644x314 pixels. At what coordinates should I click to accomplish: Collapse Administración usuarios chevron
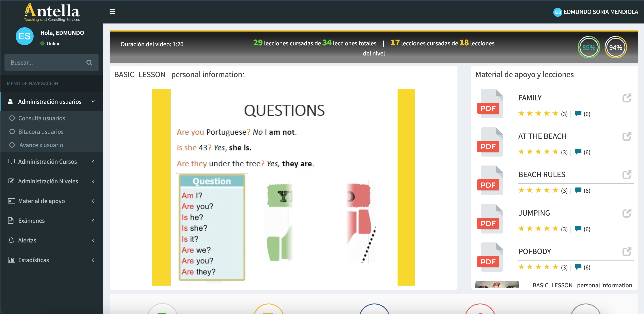(x=93, y=101)
